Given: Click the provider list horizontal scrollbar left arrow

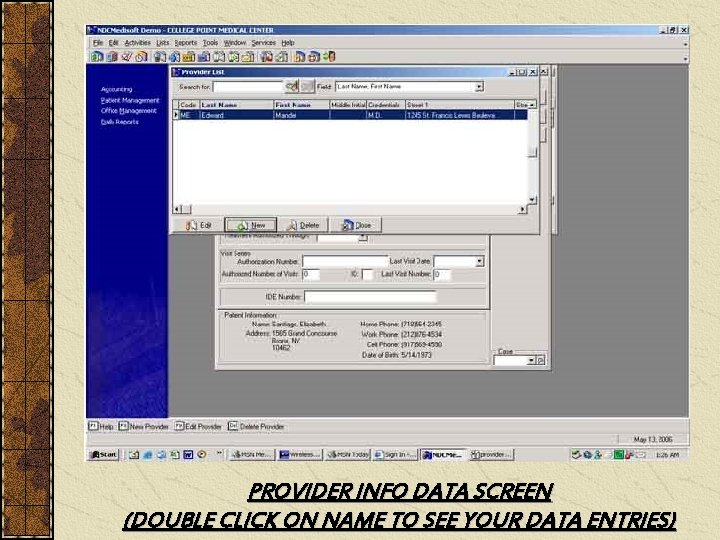Looking at the screenshot, I should (x=177, y=210).
